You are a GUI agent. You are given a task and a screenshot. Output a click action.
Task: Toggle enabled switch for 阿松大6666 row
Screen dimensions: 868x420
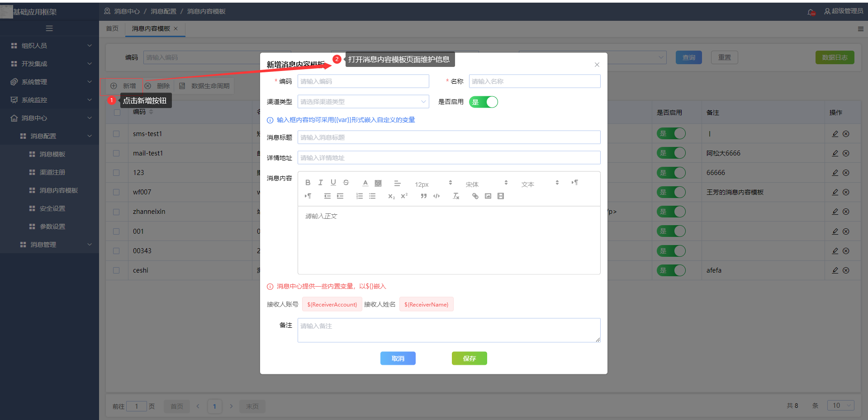click(671, 153)
